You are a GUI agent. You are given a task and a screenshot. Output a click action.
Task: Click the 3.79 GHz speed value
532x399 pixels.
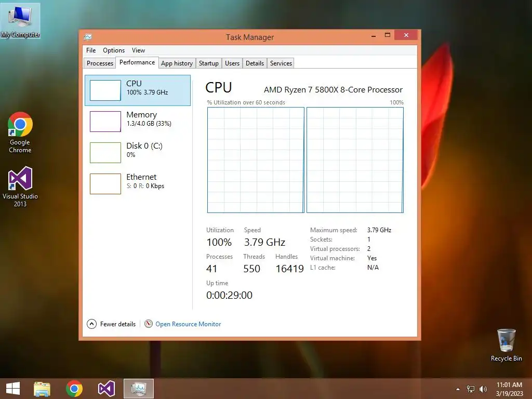point(264,242)
